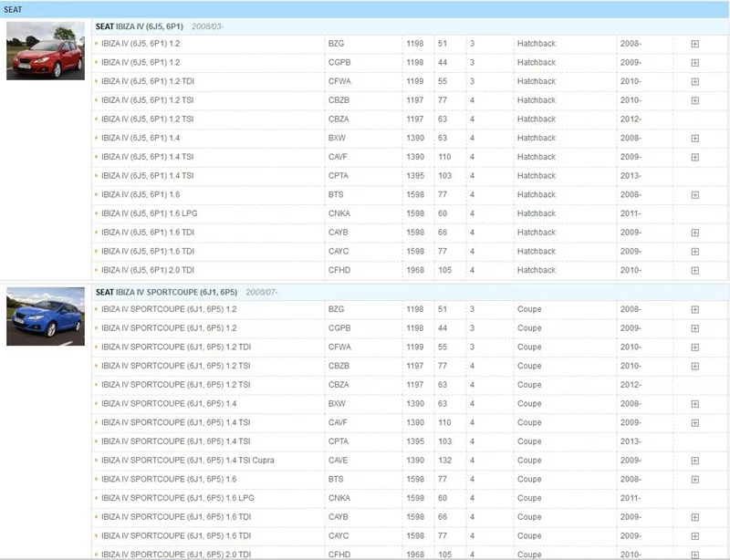The image size is (730, 560).
Task: Open IBIZA IV SPORTCOUPE (6J1, 6P5) 1.6 link
Action: click(169, 479)
